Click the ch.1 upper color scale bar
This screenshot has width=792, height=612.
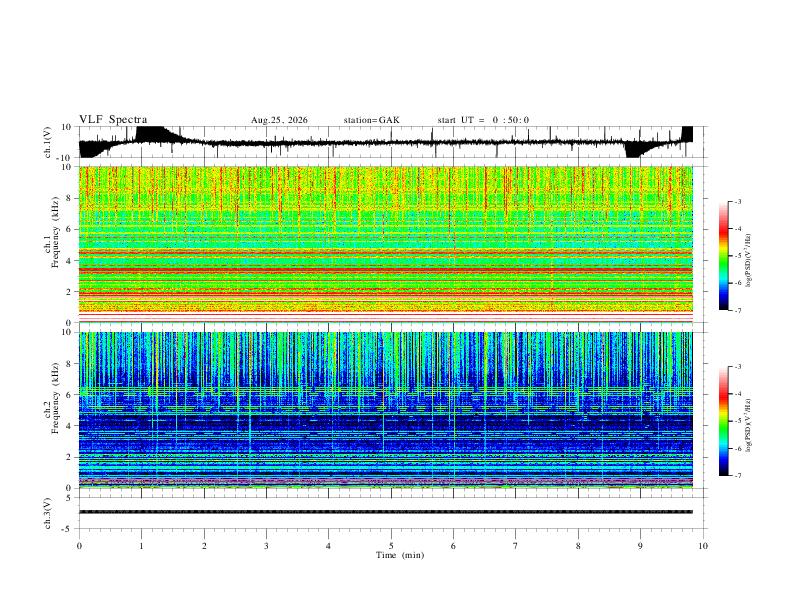(x=723, y=256)
